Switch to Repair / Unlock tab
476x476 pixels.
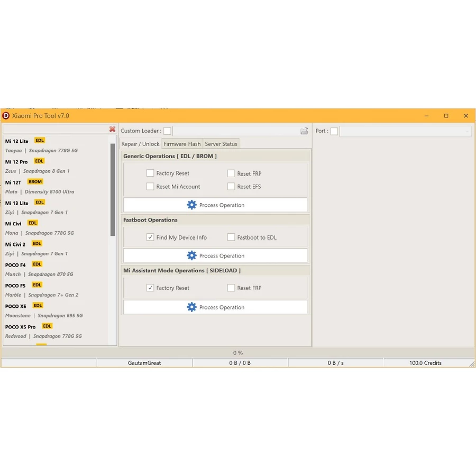pyautogui.click(x=140, y=144)
